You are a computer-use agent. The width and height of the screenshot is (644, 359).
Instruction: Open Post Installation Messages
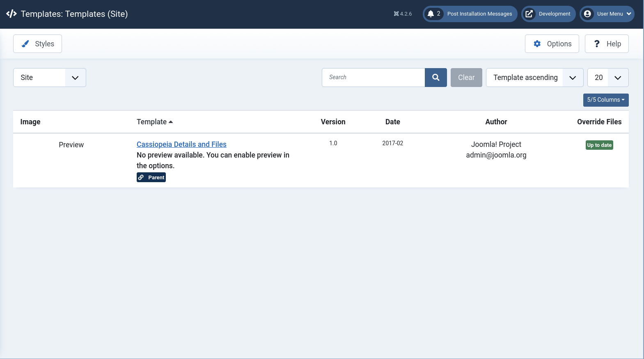pos(479,14)
